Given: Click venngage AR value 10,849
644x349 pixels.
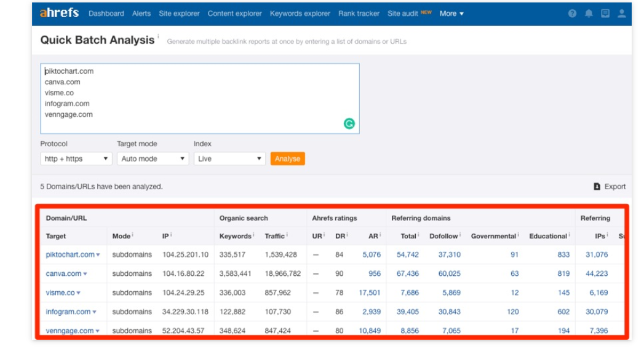Looking at the screenshot, I should pos(370,331).
